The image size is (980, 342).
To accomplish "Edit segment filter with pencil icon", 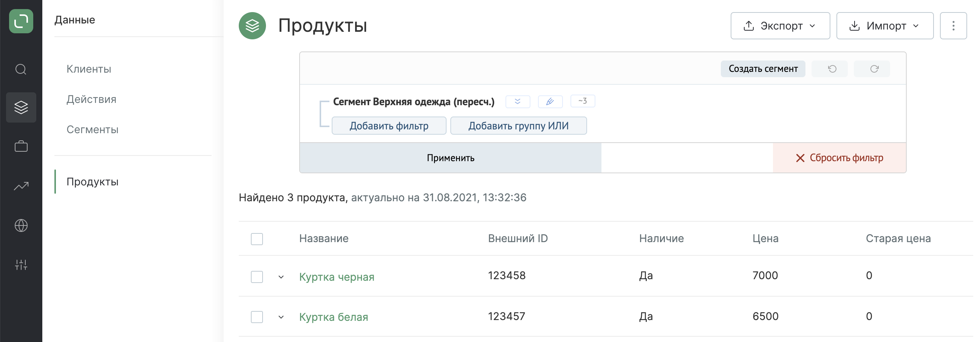I will (550, 101).
